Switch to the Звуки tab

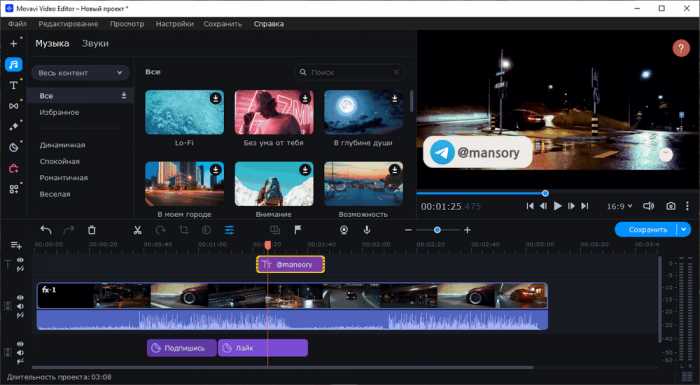(95, 44)
